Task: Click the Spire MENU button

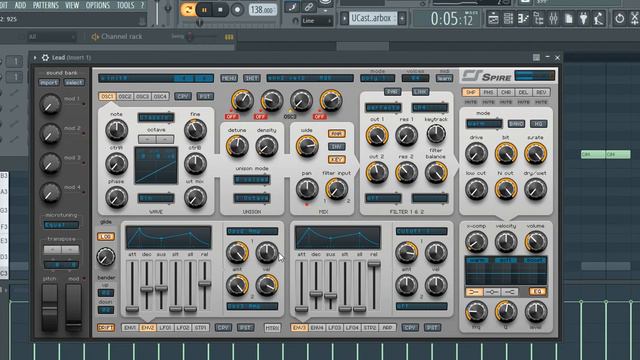Action: coord(229,78)
